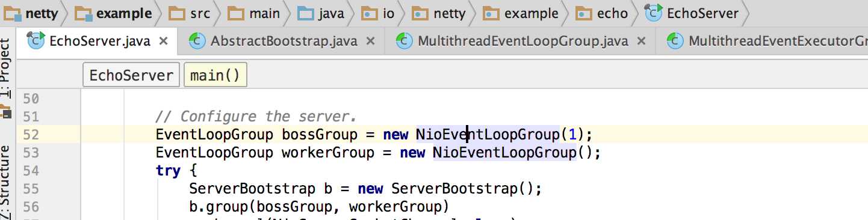Click the workerGroup variable on line 53
The width and height of the screenshot is (868, 220).
pos(327,153)
